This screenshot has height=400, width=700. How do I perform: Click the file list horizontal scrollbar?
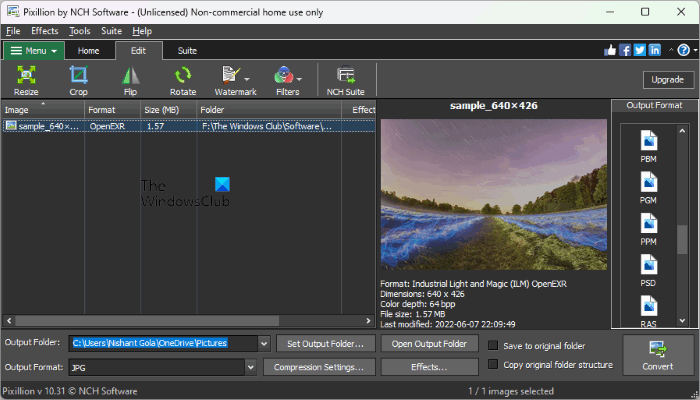147,321
